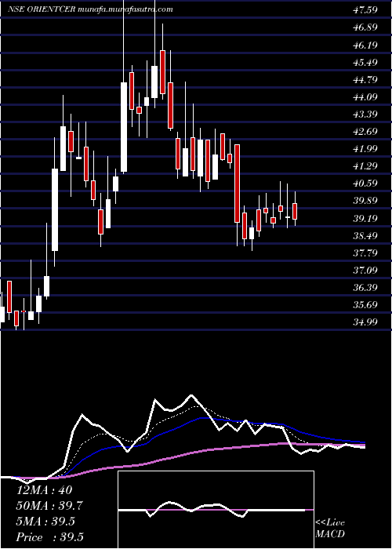Select the 37.79 price axis label
This screenshot has width=392, height=549.
365,253
